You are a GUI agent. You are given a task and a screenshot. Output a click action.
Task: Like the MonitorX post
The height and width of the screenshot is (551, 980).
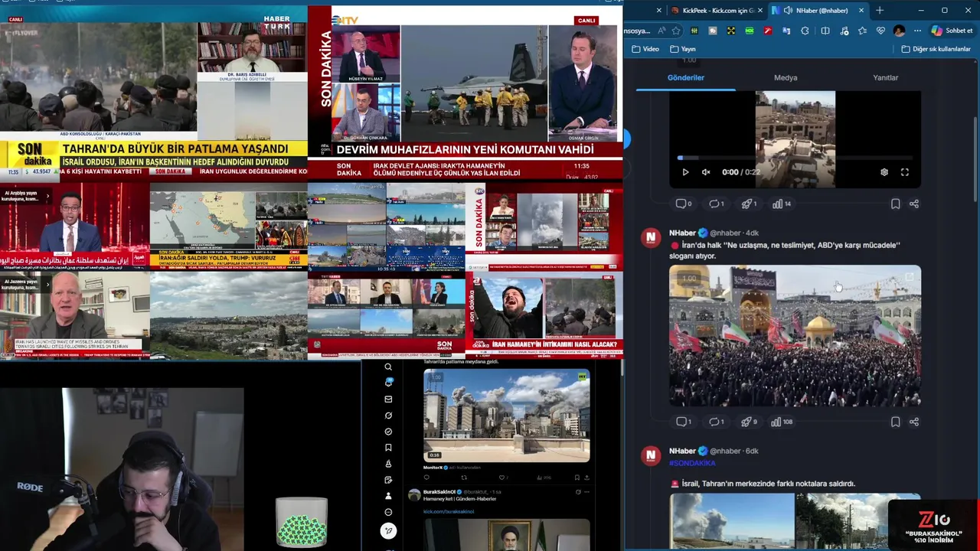click(x=501, y=478)
